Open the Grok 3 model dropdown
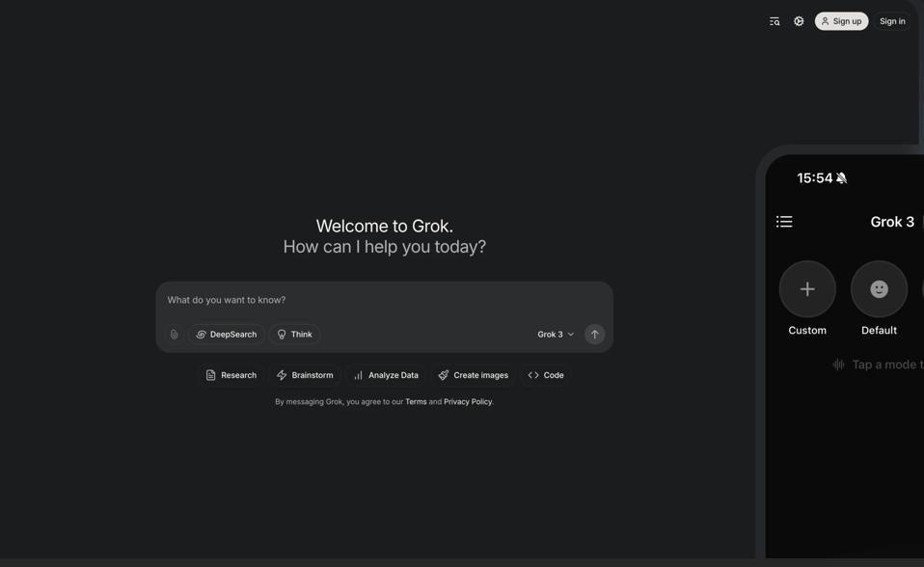Image resolution: width=924 pixels, height=567 pixels. point(556,335)
